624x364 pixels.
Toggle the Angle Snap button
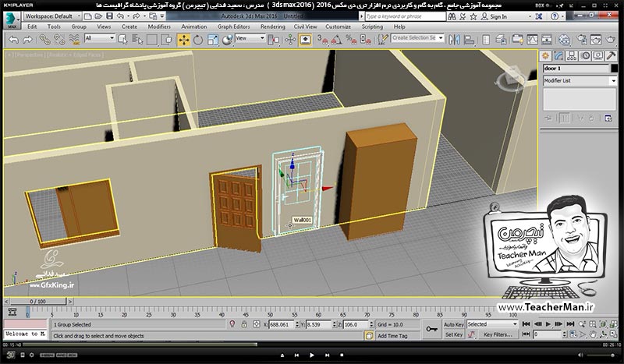(x=337, y=40)
